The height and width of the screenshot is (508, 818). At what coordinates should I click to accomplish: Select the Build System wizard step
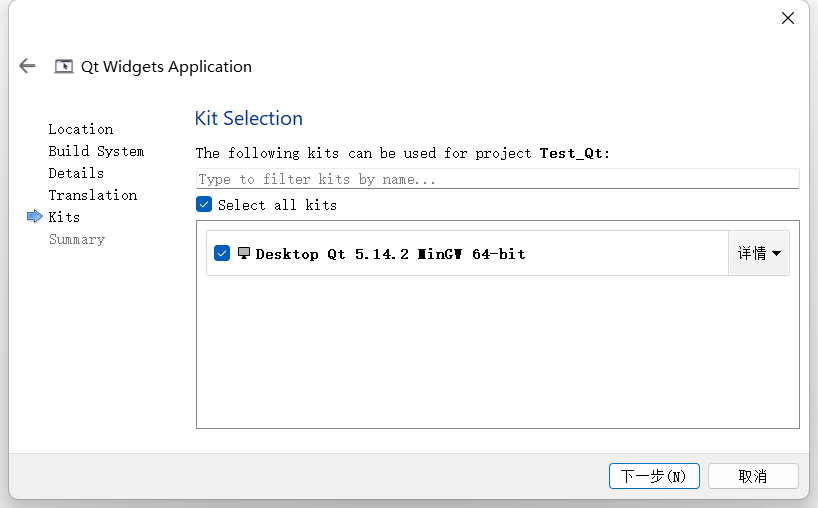click(96, 151)
